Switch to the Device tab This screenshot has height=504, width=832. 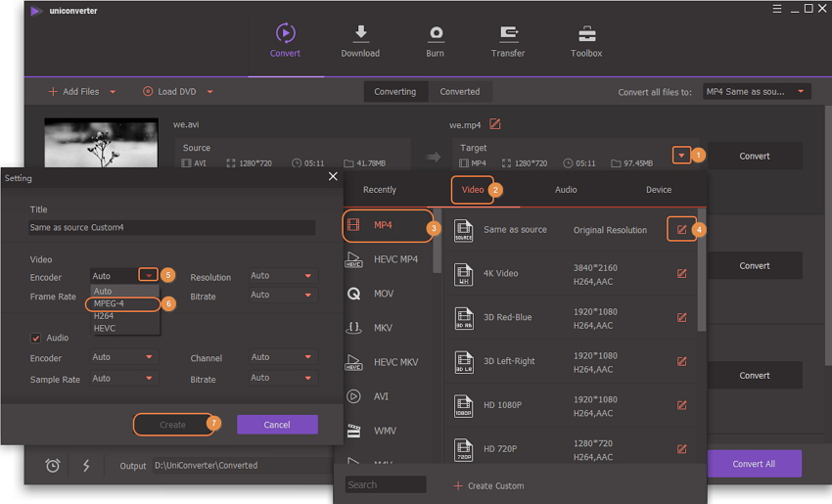coord(659,190)
